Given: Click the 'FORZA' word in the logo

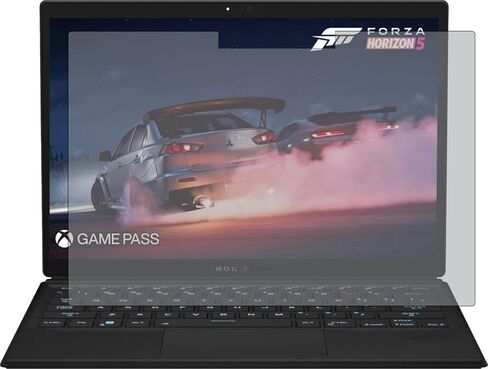Looking at the screenshot, I should point(396,32).
